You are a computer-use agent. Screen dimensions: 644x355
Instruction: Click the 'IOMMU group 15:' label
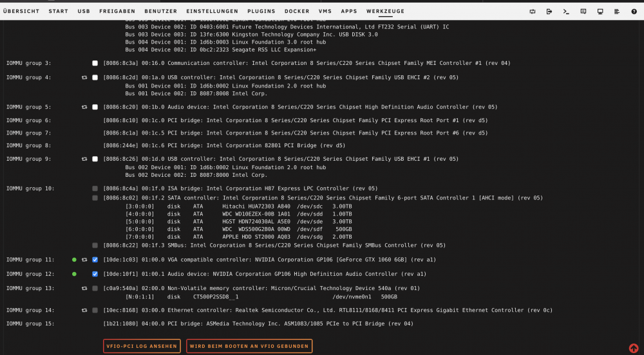coord(30,324)
